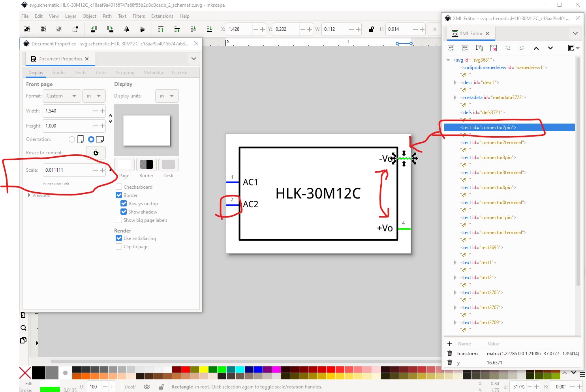Toggle Border checkbox
586x392 pixels.
click(119, 195)
